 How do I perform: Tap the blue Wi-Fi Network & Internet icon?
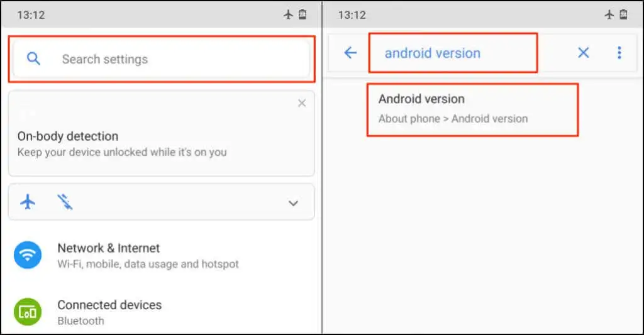[28, 255]
